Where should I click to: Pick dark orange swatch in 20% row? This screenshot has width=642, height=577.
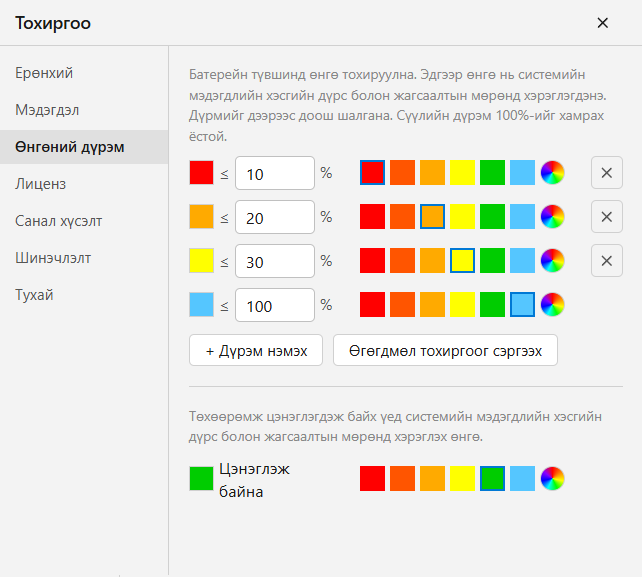tap(402, 217)
